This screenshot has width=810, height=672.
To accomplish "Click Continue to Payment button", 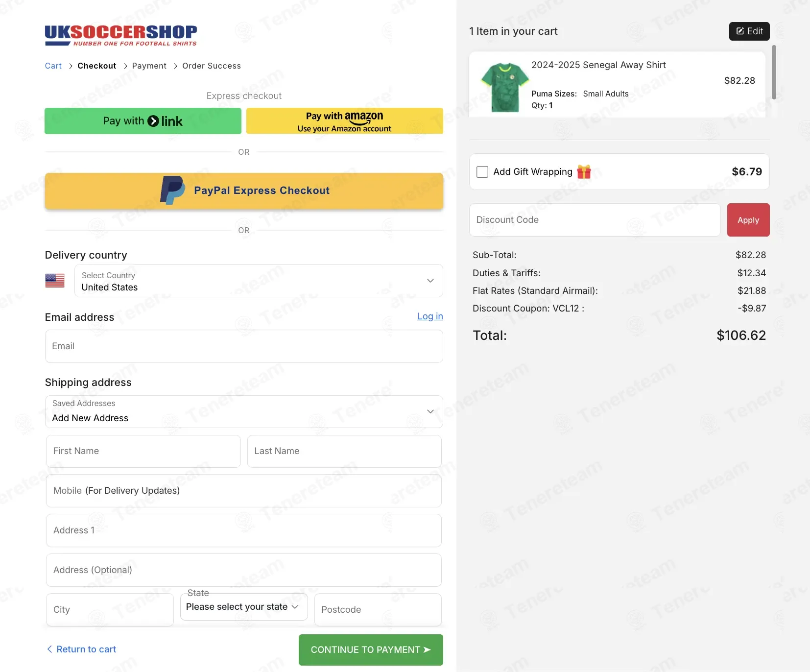I will [x=371, y=650].
